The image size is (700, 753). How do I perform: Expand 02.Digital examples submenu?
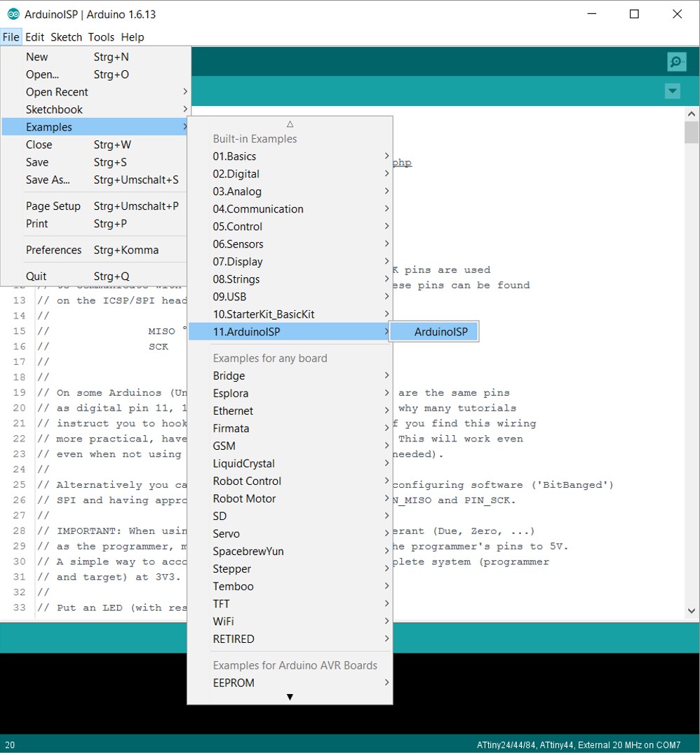(x=290, y=174)
